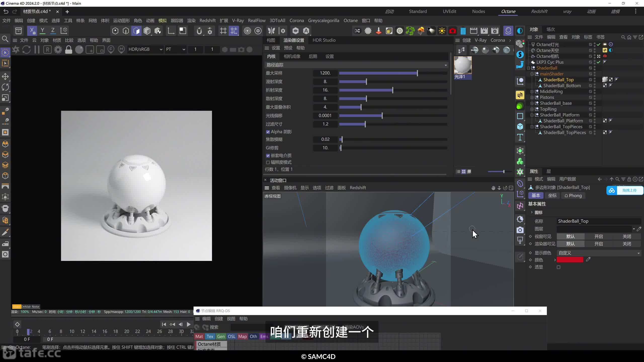Viewport: 644px width, 362px height.
Task: Click the green Octane scatter icon
Action: 410,31
